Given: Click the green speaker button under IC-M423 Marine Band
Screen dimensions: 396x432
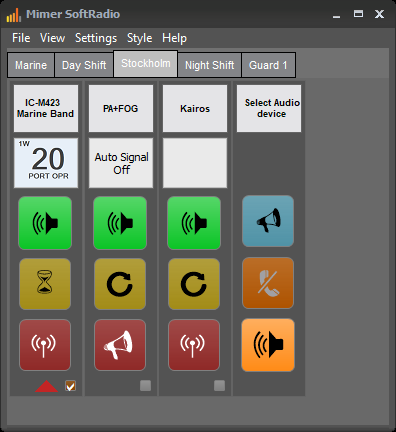Looking at the screenshot, I should (x=45, y=223).
